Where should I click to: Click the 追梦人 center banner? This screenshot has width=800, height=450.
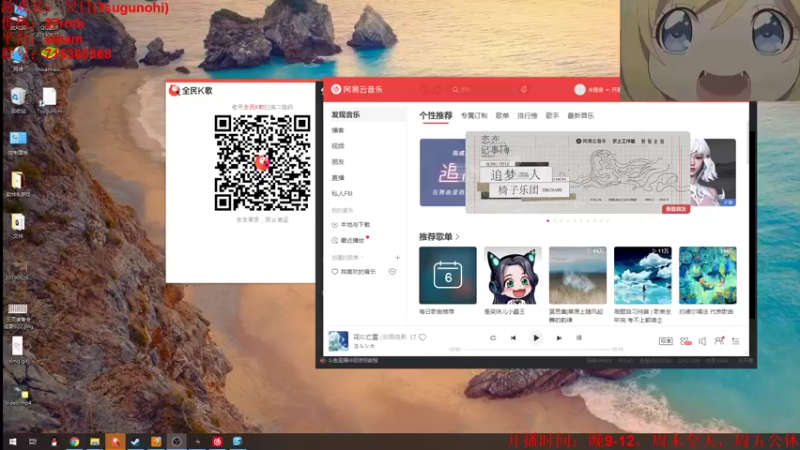point(578,172)
